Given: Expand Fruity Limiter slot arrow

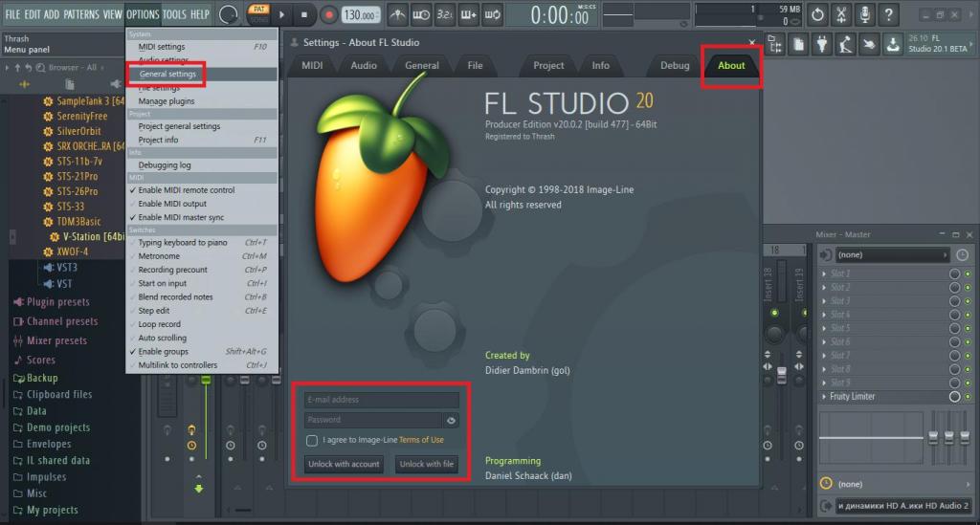Looking at the screenshot, I should (824, 397).
